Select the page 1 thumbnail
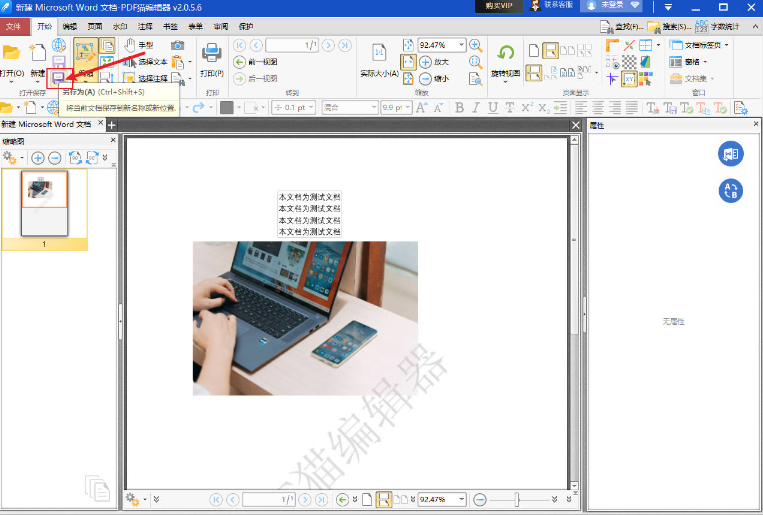The height and width of the screenshot is (515, 763). point(44,203)
